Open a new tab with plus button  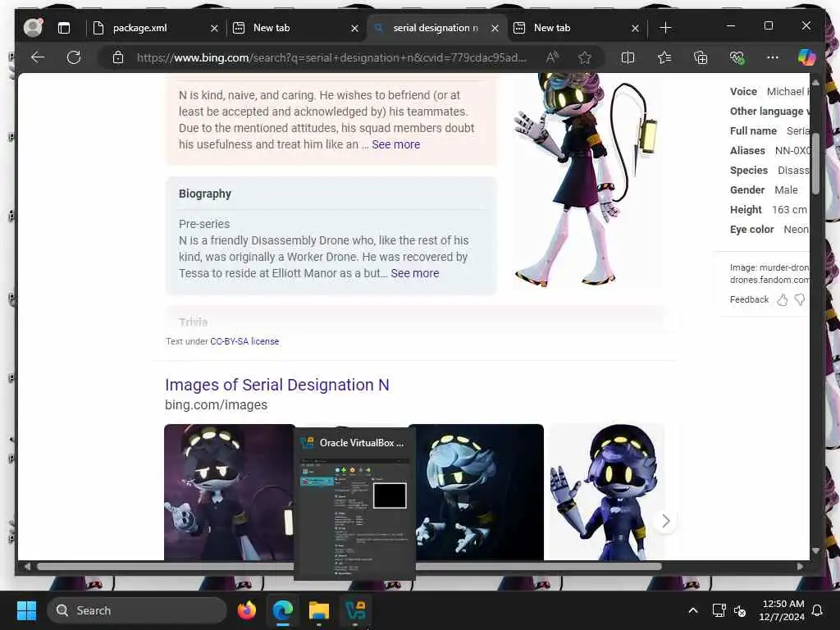(665, 28)
